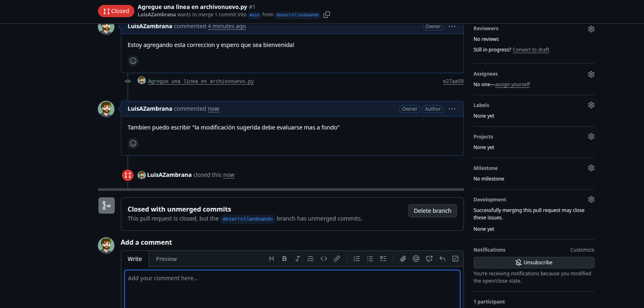Image resolution: width=644 pixels, height=308 pixels.
Task: Attach files with the paperclip icon
Action: (403, 259)
